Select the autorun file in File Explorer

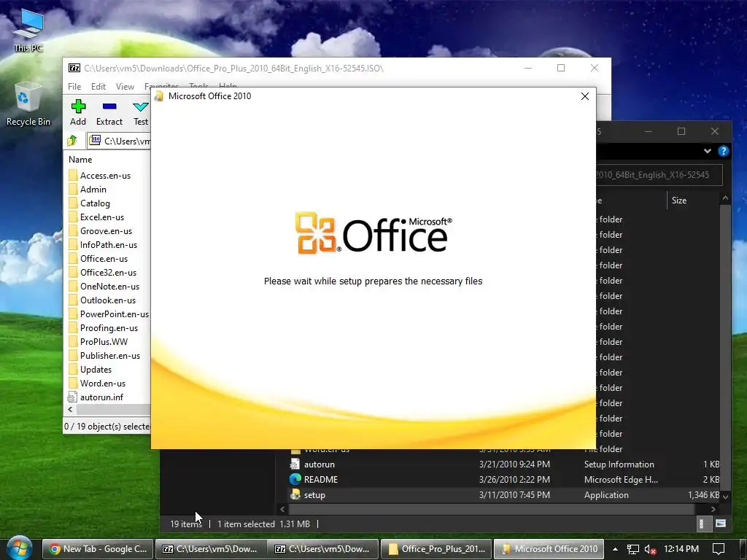point(504,464)
